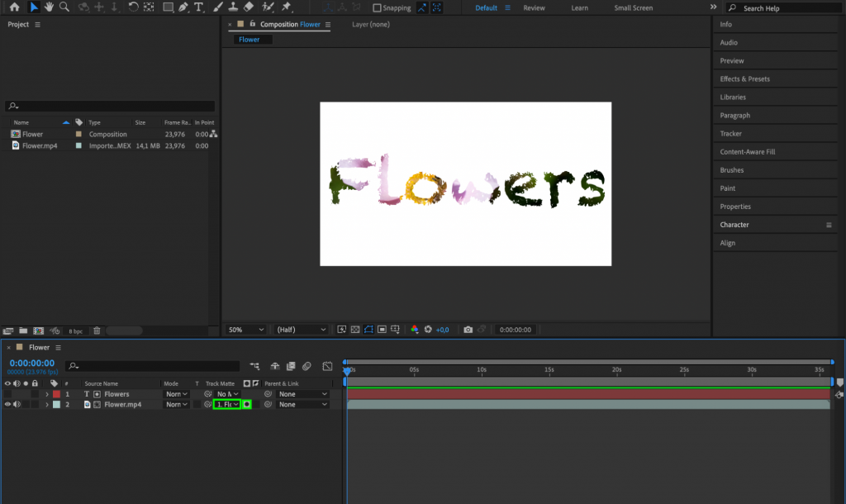Viewport: 846px width, 504px height.
Task: Select the Type tool
Action: click(197, 7)
